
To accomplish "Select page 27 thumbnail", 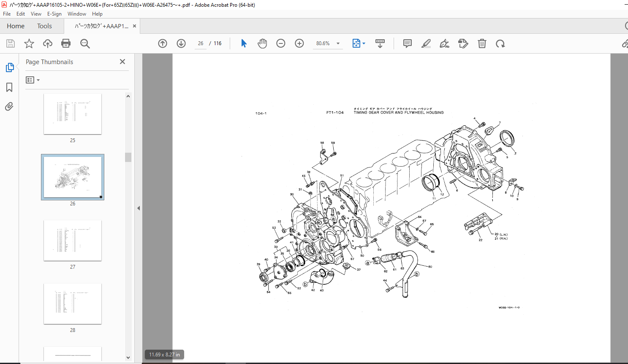I will (73, 240).
